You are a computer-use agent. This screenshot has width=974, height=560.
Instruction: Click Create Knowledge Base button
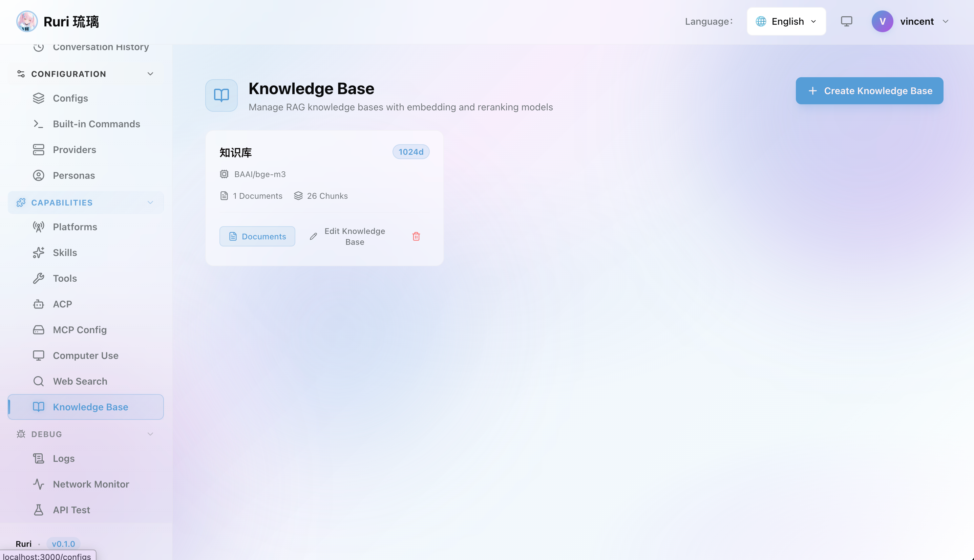click(869, 91)
